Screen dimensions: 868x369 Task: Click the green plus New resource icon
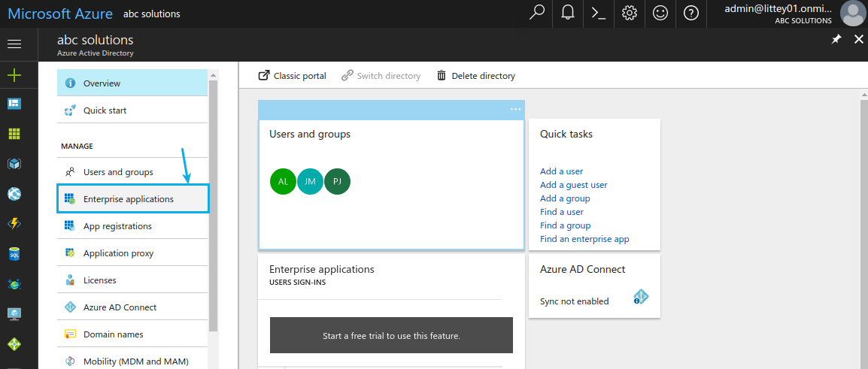tap(14, 76)
